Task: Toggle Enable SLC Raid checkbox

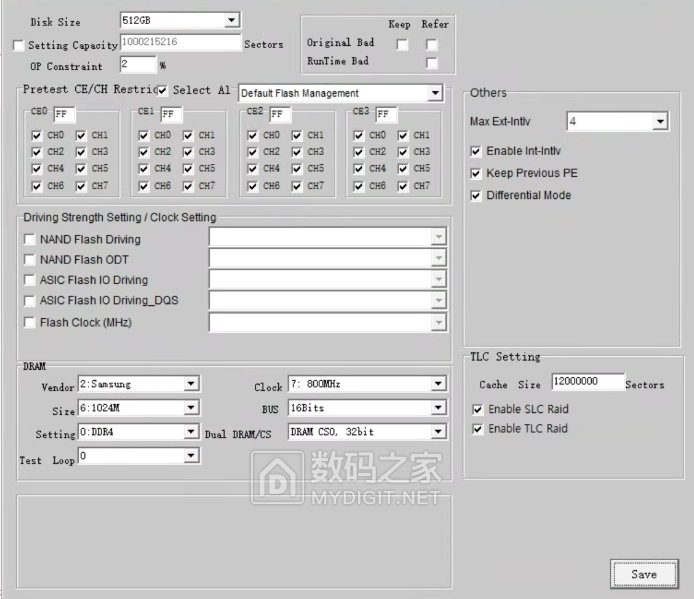Action: (478, 410)
